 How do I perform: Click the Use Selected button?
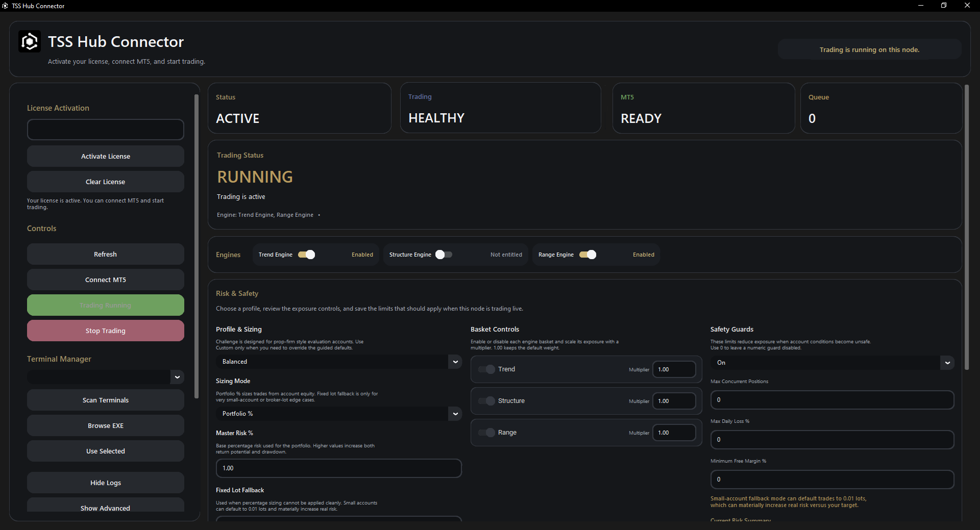(x=106, y=451)
